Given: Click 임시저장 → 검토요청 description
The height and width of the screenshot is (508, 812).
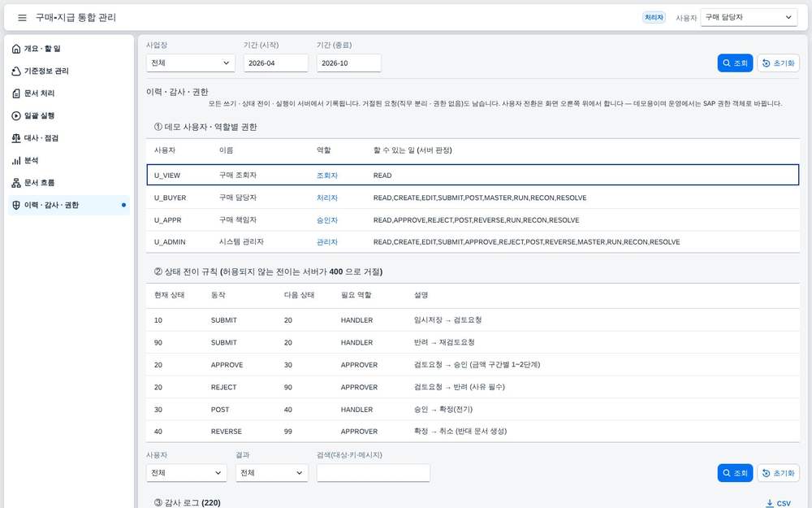Looking at the screenshot, I should [x=448, y=319].
